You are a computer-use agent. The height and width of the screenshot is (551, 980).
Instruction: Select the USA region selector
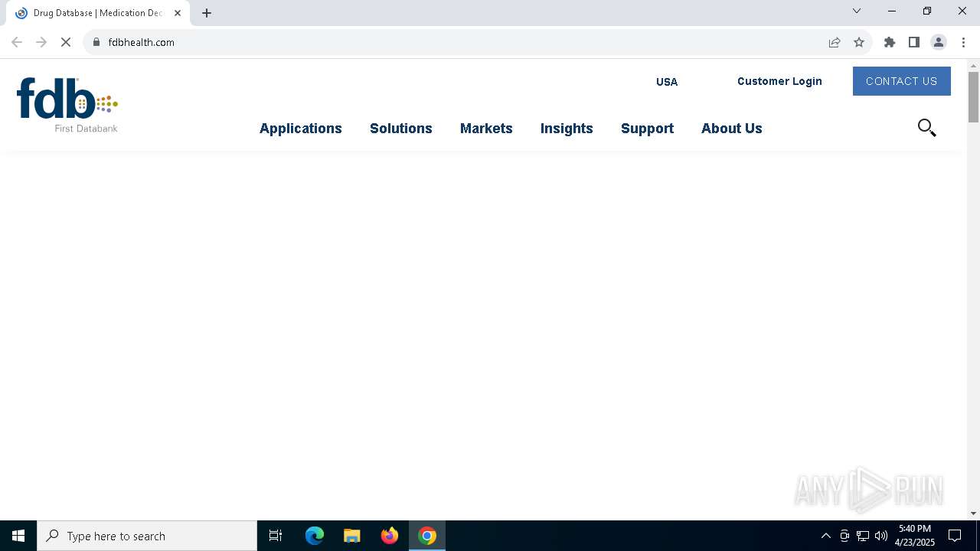pos(667,82)
